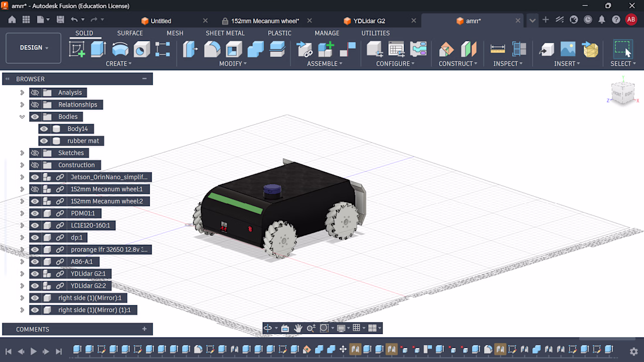Expand the Sketches folder

[22, 153]
